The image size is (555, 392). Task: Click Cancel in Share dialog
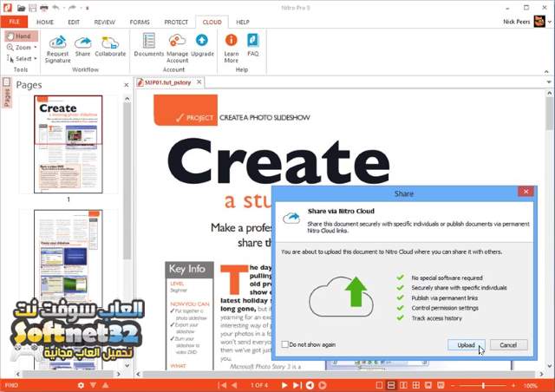509,345
